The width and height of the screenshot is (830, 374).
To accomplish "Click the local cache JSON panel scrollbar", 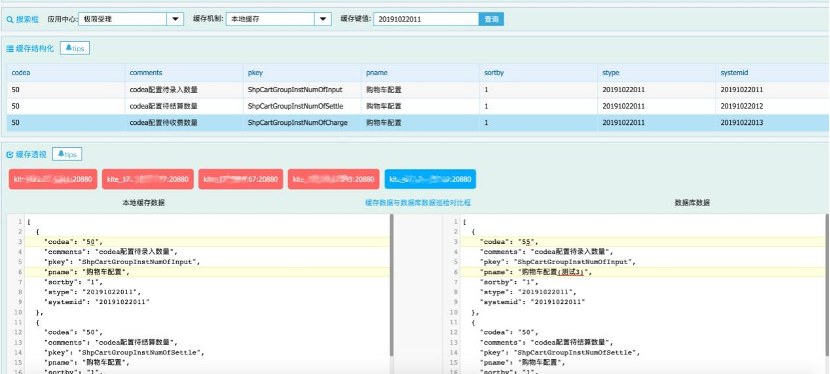I will [x=392, y=285].
